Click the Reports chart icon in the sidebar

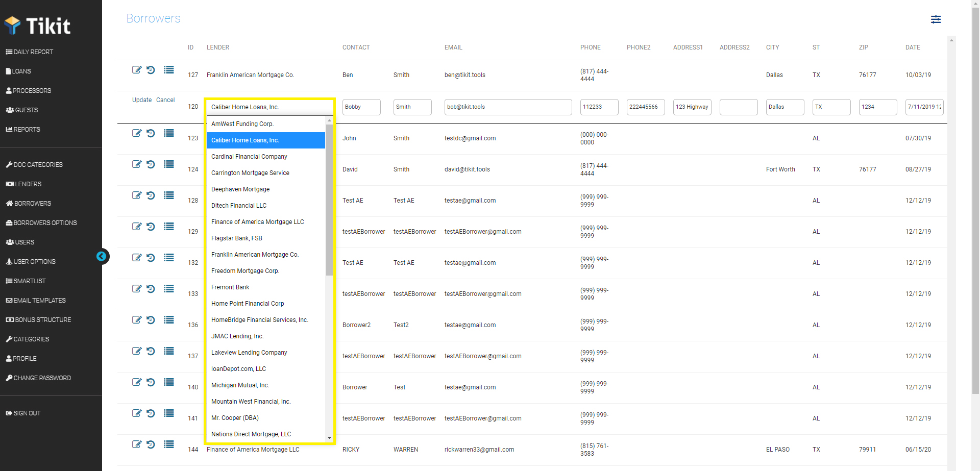point(10,129)
